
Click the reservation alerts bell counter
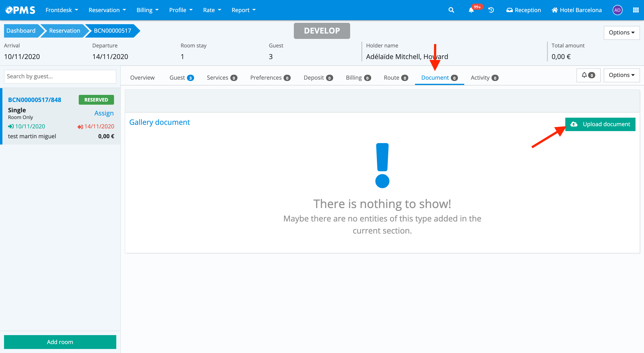(588, 75)
